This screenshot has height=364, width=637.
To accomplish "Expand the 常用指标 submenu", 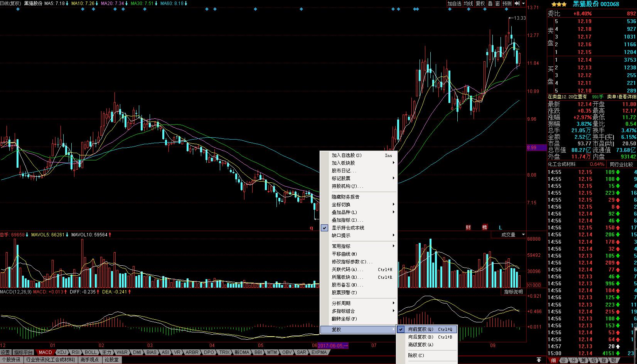I will pos(358,246).
